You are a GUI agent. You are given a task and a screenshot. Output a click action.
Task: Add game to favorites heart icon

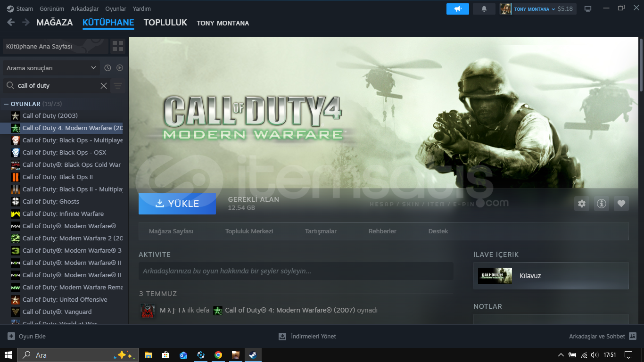click(x=621, y=204)
